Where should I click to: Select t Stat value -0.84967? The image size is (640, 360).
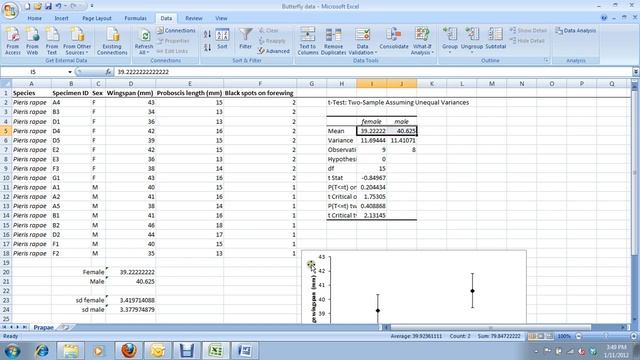coord(371,178)
